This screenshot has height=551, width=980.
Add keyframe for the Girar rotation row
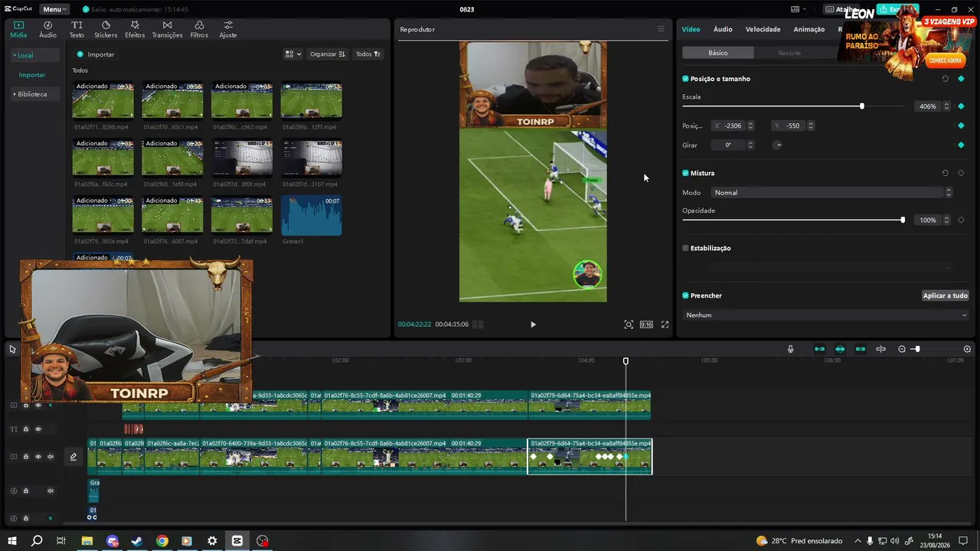click(x=961, y=145)
